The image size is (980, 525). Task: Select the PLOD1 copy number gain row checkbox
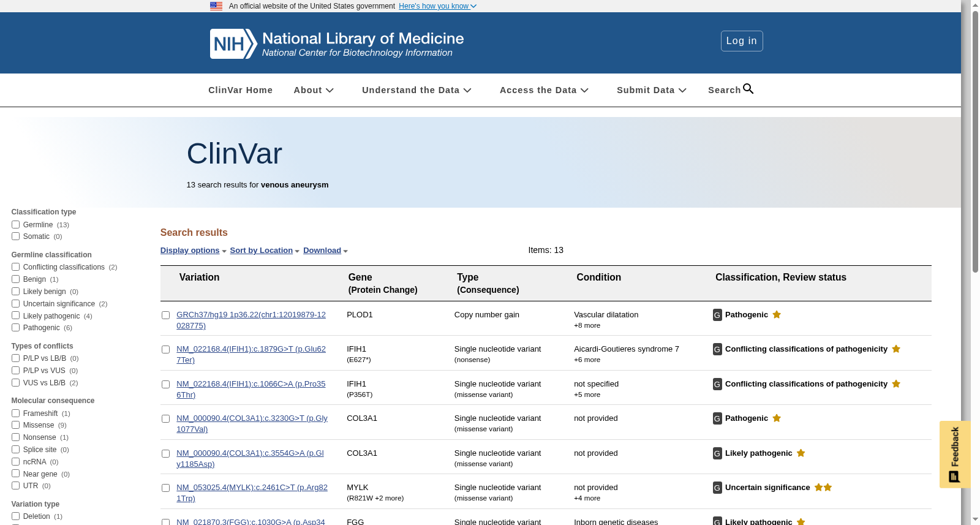[165, 315]
